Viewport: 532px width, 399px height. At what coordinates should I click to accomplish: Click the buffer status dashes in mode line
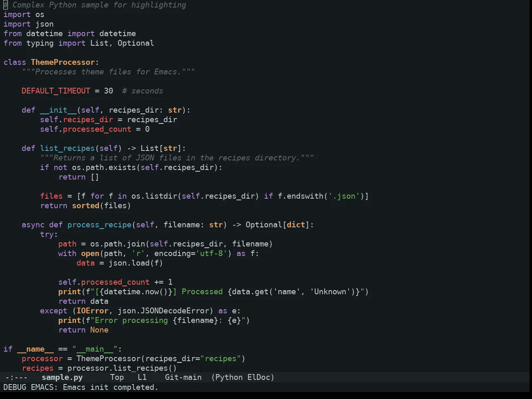[x=16, y=377]
